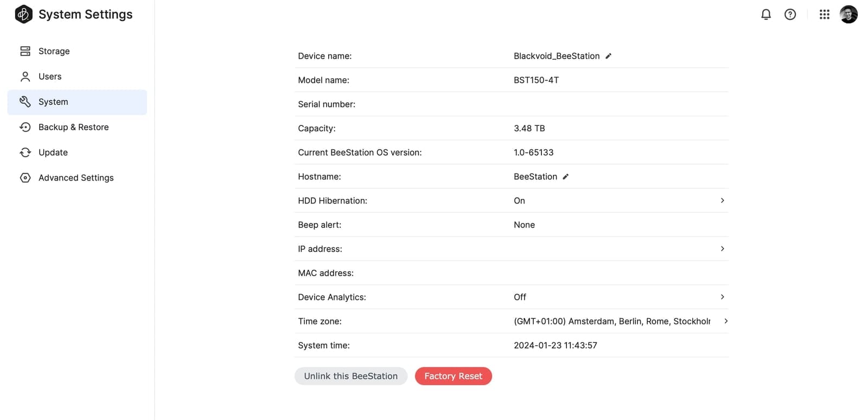Open the notifications bell
The height and width of the screenshot is (420, 868).
(x=766, y=15)
